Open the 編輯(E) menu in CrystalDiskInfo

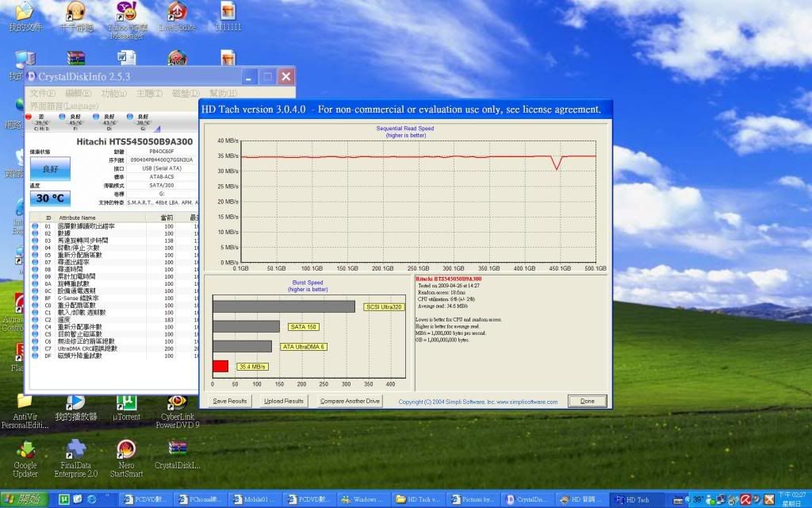(78, 94)
